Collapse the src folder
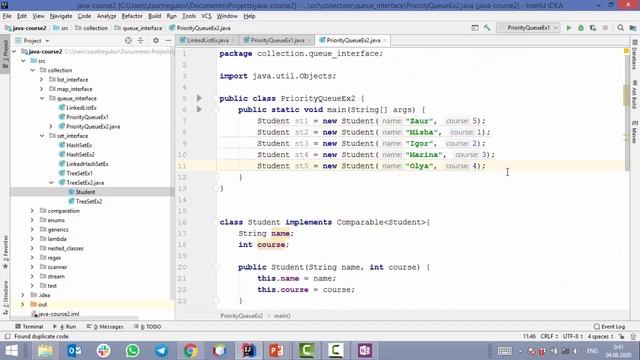640x360 pixels. coord(24,61)
